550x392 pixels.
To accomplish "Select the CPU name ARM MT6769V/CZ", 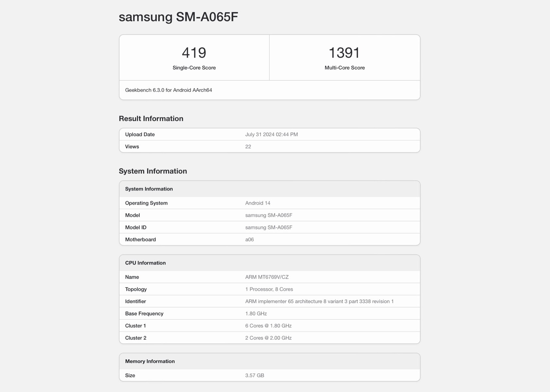I will (267, 277).
